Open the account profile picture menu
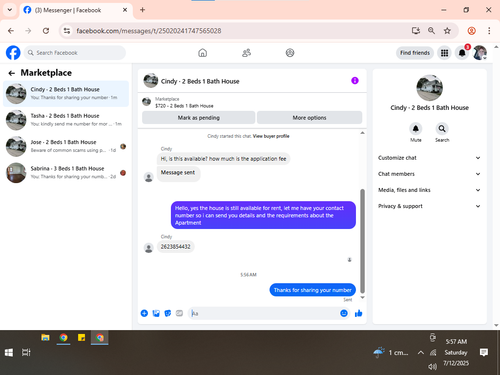 pos(480,53)
